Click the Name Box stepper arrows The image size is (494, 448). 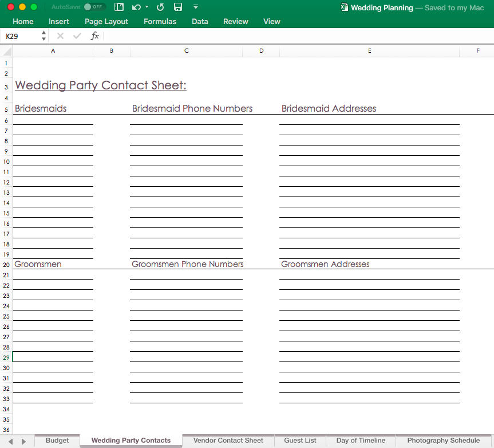(x=44, y=36)
